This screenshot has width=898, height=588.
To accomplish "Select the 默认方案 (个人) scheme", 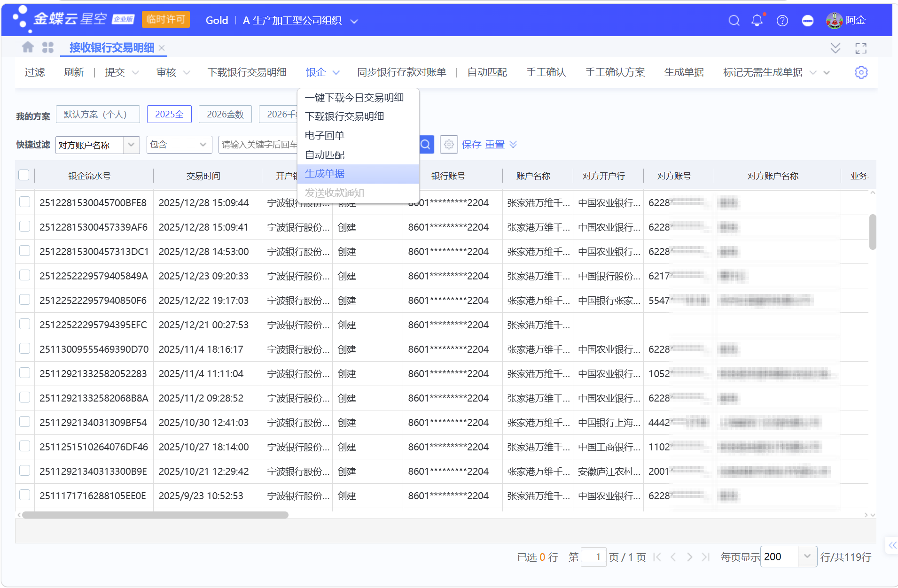I will [x=98, y=114].
